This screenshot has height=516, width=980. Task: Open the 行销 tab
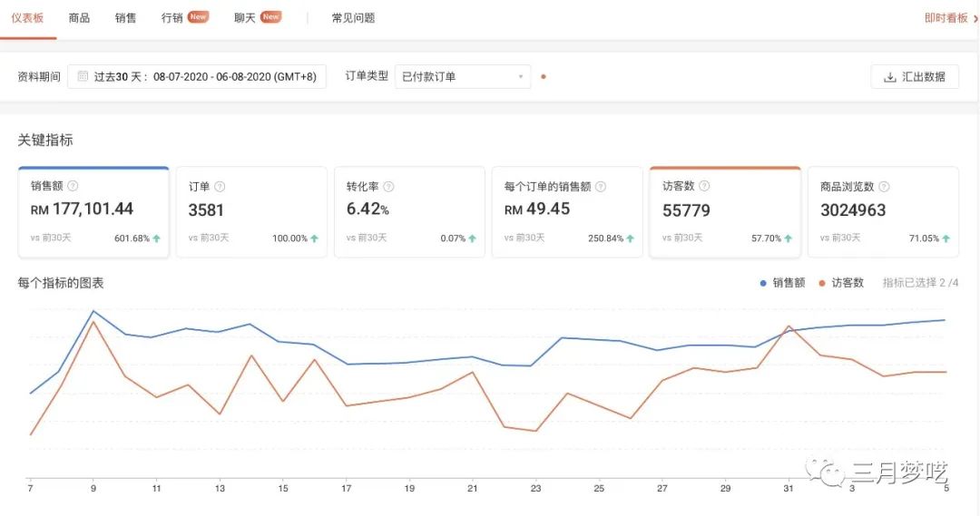pyautogui.click(x=172, y=18)
